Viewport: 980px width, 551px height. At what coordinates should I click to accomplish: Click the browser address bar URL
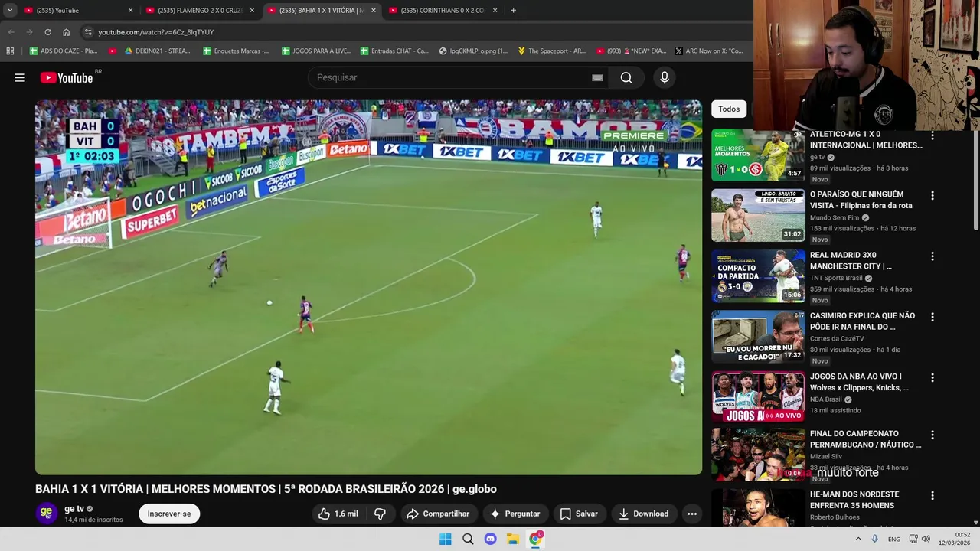(156, 32)
